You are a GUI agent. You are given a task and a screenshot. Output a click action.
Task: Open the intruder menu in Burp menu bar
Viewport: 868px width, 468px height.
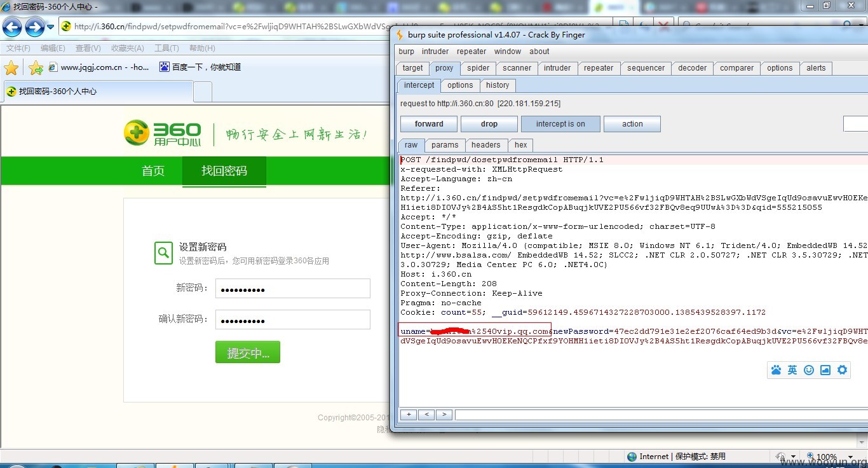coord(435,52)
